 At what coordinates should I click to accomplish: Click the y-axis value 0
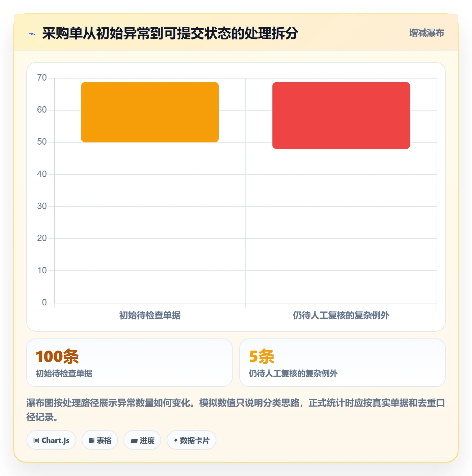pos(44,303)
